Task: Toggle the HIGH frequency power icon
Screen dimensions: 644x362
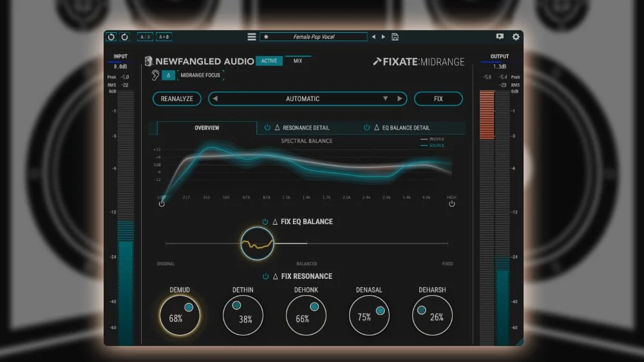Action: point(452,204)
